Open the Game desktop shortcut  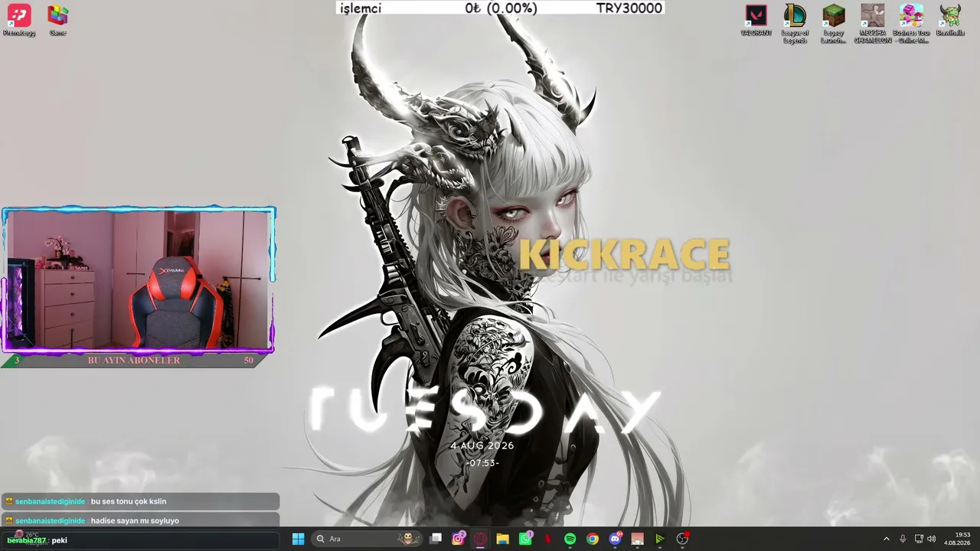tap(57, 21)
